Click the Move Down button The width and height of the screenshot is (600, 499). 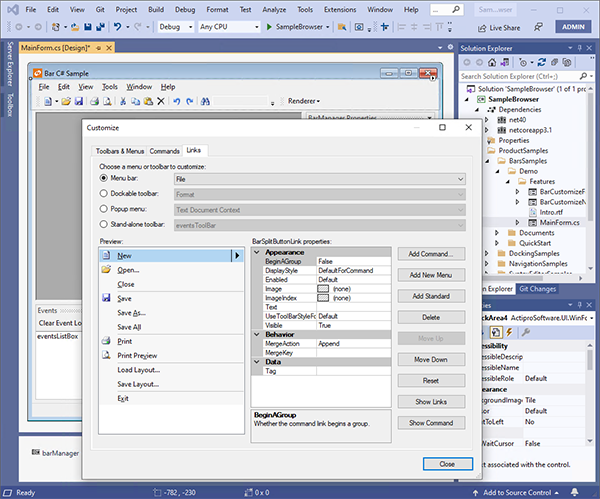tap(431, 360)
